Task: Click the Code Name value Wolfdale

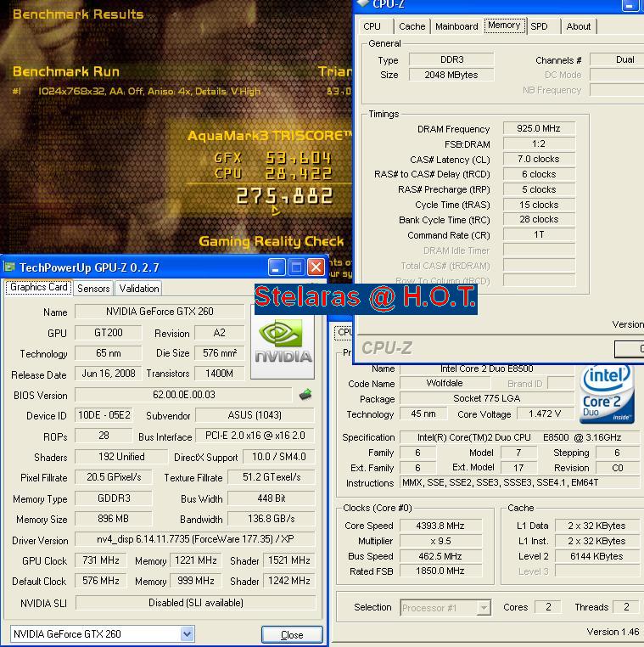Action: click(x=445, y=383)
